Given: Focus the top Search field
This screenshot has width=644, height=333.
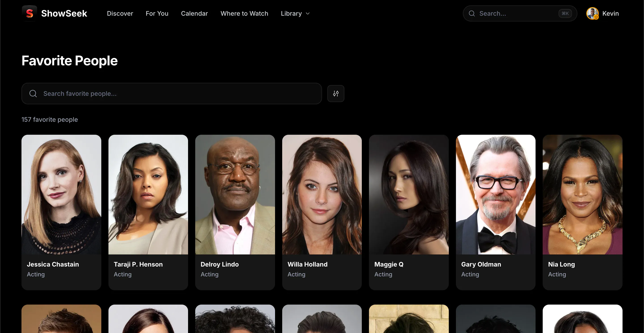Looking at the screenshot, I should (x=520, y=13).
